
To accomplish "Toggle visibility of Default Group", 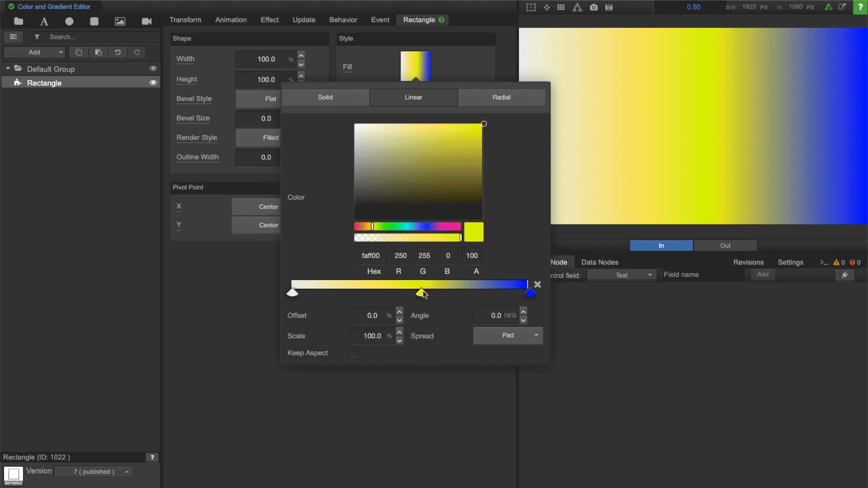I will 153,69.
